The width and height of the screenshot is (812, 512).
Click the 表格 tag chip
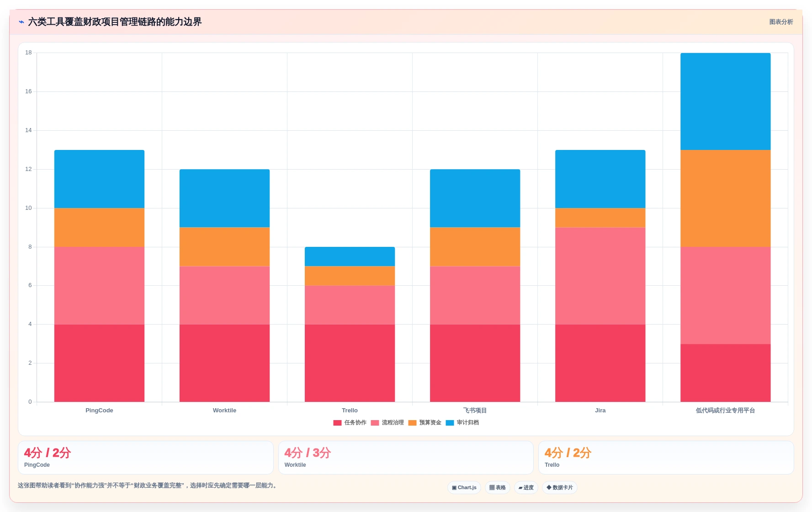point(498,488)
